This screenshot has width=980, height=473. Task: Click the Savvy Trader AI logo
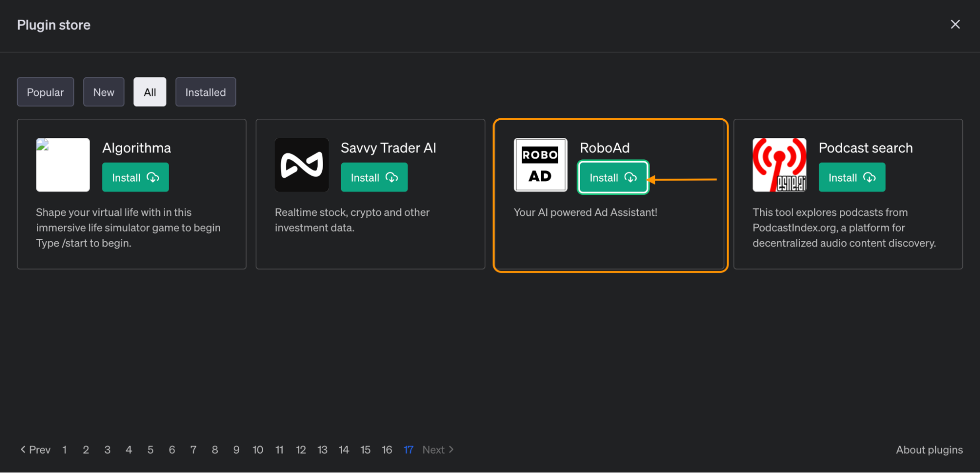(x=302, y=165)
